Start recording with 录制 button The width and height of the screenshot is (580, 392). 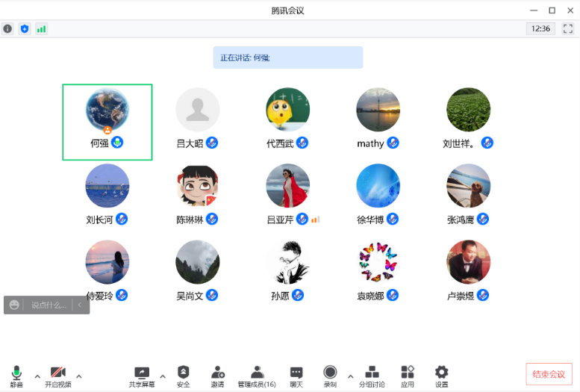330,374
